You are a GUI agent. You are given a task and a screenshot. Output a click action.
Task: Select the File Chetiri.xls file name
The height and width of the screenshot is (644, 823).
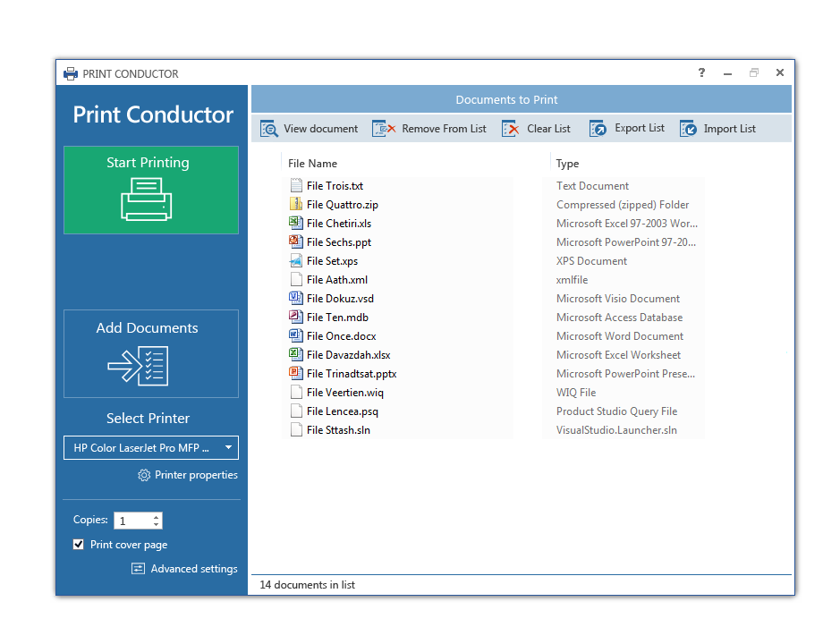339,224
